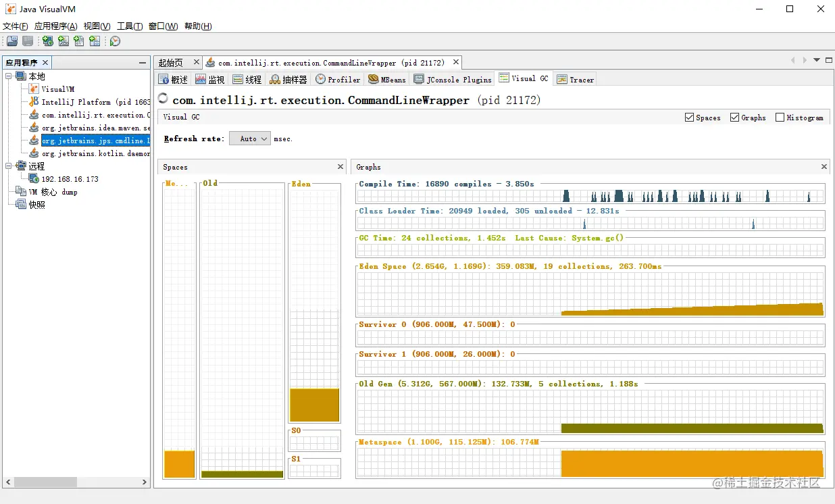Open the 视图(V) menu
The width and height of the screenshot is (835, 504).
click(97, 26)
